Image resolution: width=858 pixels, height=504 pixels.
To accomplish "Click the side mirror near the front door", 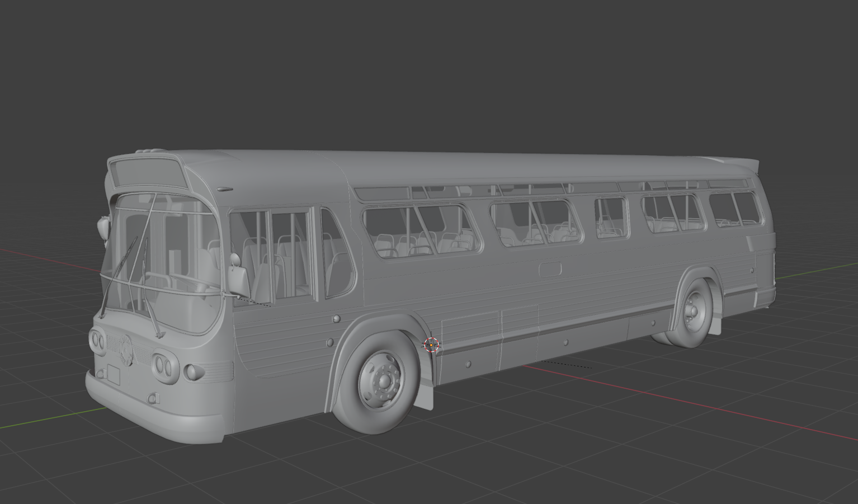I will 239,280.
